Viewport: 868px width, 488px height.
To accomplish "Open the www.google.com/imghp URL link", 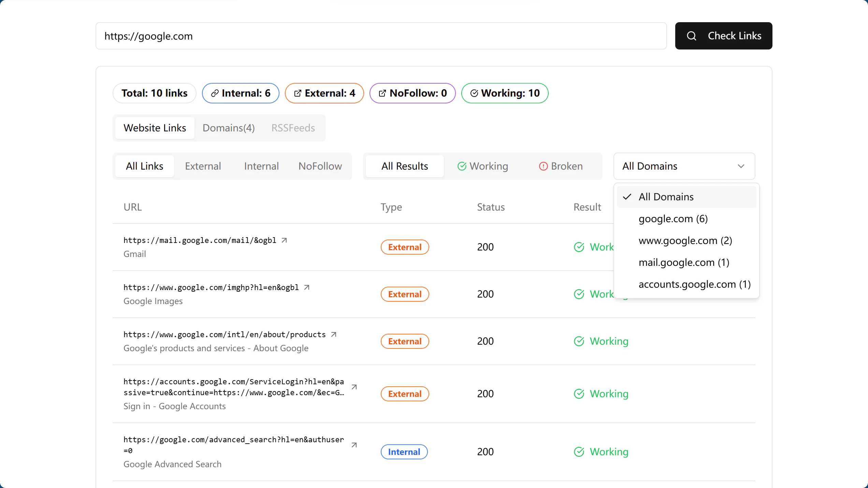I will [211, 287].
